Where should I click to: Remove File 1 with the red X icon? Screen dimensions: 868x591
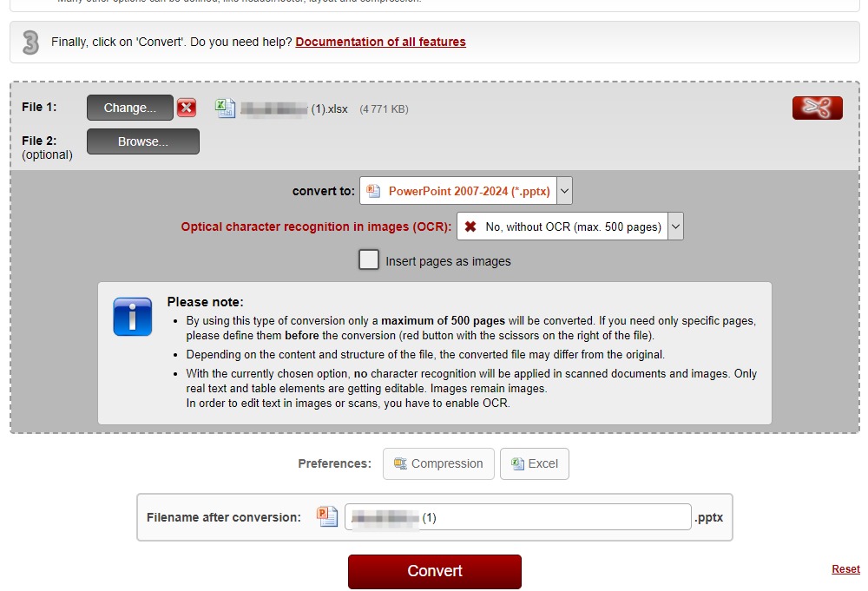(187, 108)
